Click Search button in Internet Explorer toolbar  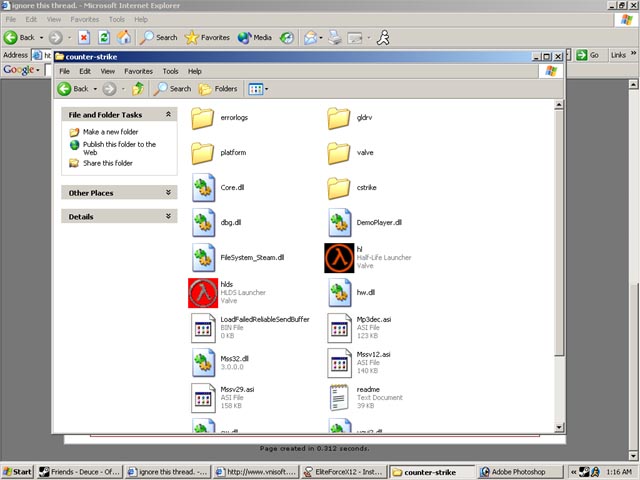(158, 38)
